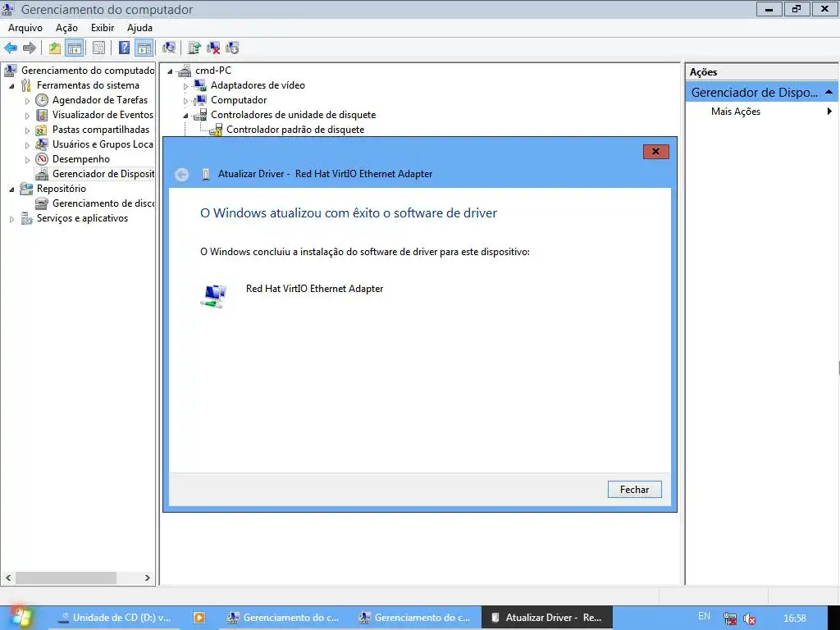Click the Fechar button
840x630 pixels.
pyautogui.click(x=634, y=490)
